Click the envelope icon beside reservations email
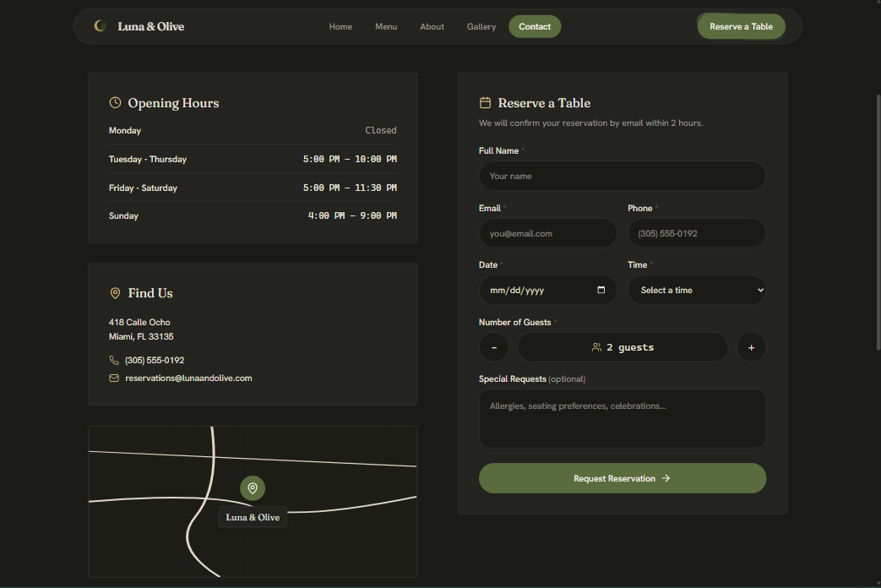The width and height of the screenshot is (881, 588). 114,378
